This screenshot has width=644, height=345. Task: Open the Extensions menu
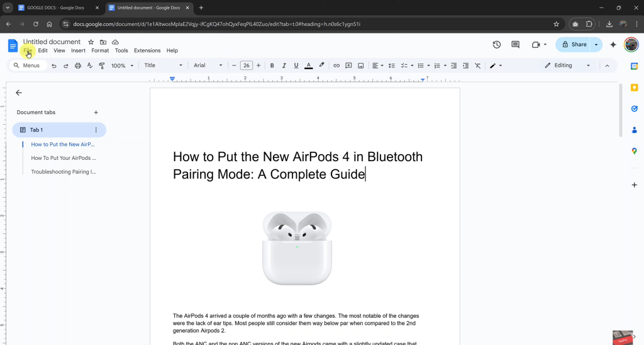click(x=147, y=50)
